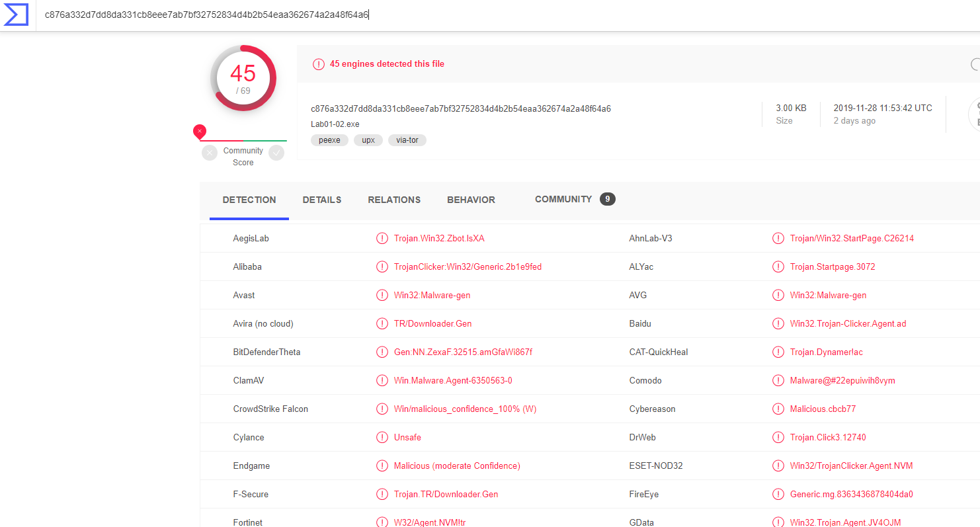Click the Trojan.Win32.Zbot.IsXA result
Image resolution: width=980 pixels, height=527 pixels.
tap(439, 238)
